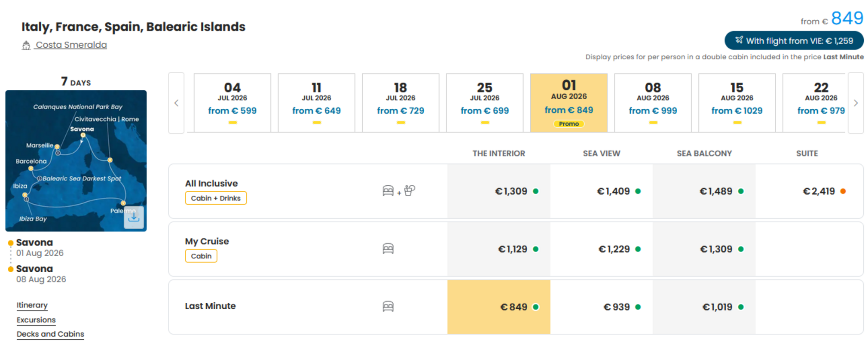Screen dimensions: 868x344
Task: Choose the 25 Jul 2026 sailing date
Action: tap(485, 103)
